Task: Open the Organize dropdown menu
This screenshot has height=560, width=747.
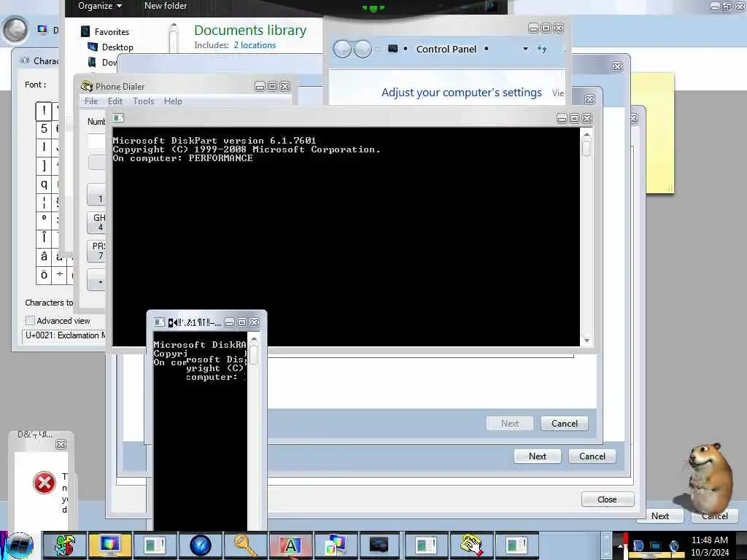Action: click(100, 6)
